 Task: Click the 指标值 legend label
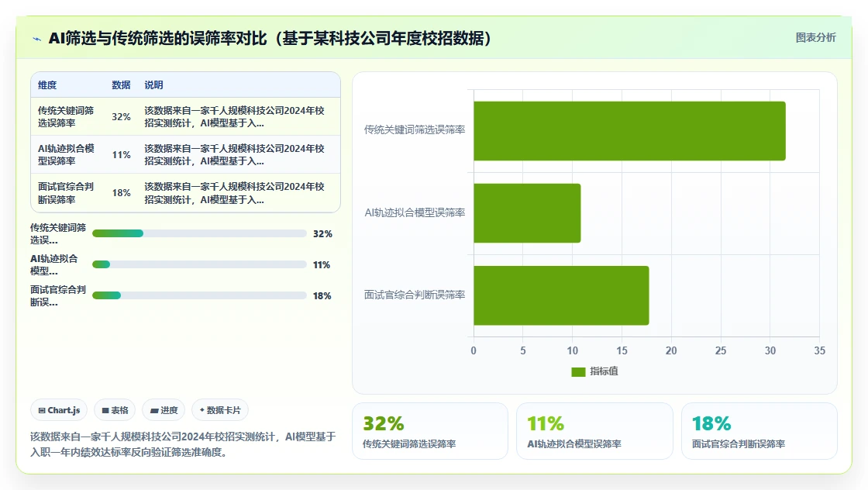coord(604,371)
